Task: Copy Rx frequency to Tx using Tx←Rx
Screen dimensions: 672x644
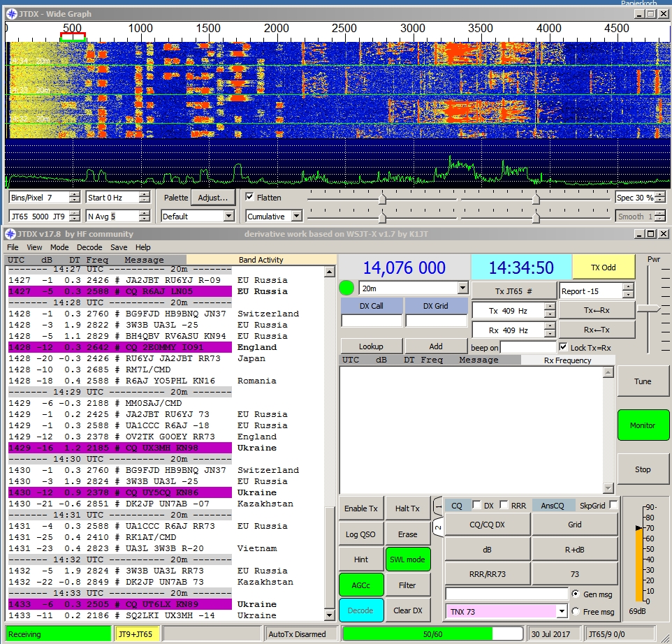Action: click(x=597, y=310)
